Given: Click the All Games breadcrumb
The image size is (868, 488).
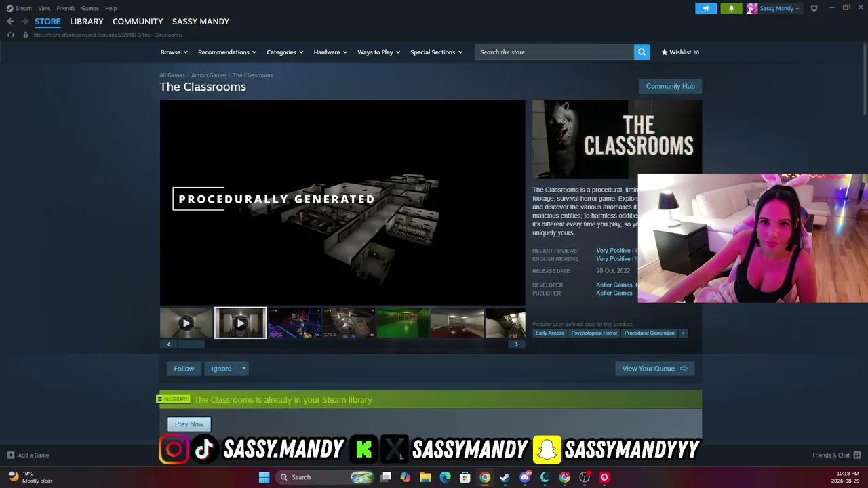Looking at the screenshot, I should (172, 75).
